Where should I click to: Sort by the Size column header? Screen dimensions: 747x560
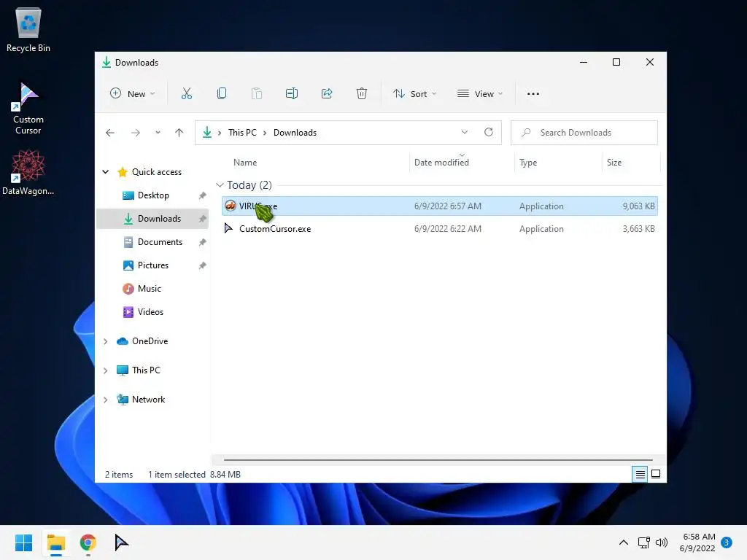pos(614,163)
